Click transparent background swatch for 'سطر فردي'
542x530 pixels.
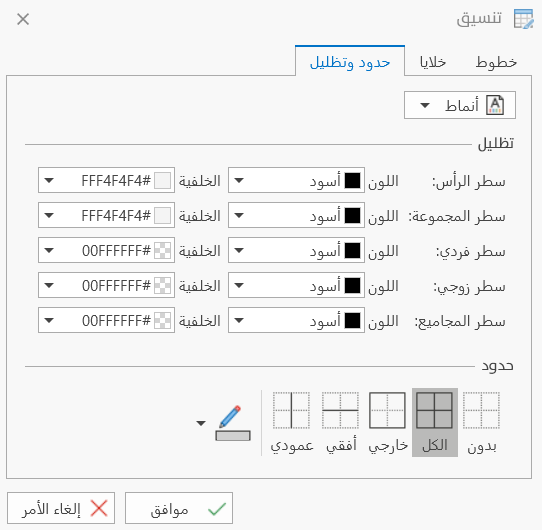162,250
